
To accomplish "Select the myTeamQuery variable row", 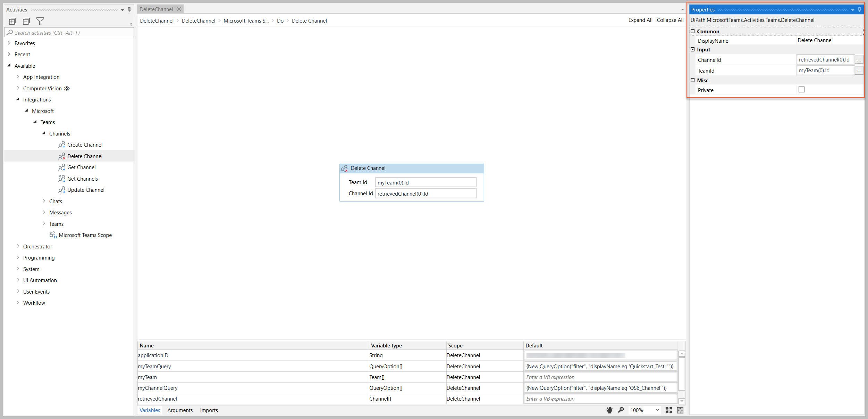I will coord(407,367).
